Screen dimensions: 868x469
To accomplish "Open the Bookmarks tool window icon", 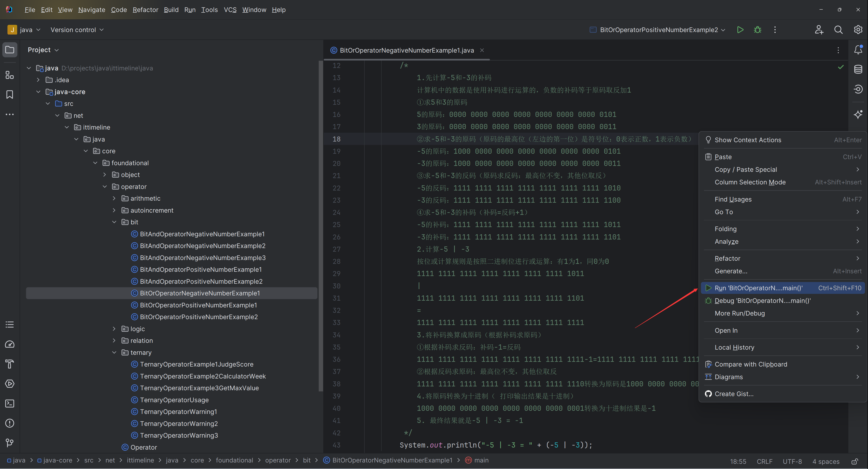I will [10, 95].
